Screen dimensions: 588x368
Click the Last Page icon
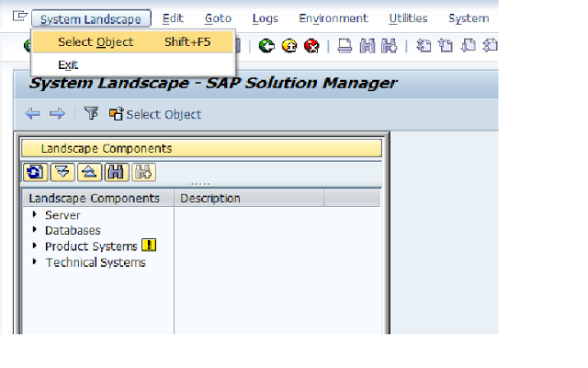(490, 46)
